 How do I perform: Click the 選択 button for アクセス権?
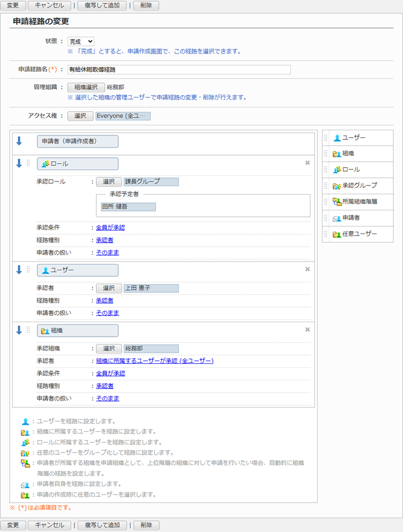point(81,116)
